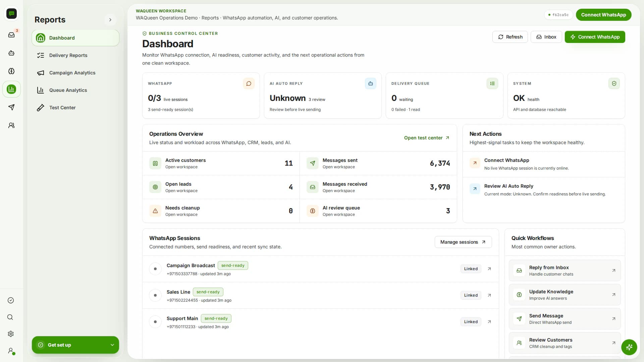The width and height of the screenshot is (644, 362).
Task: Click the Inbox button in header
Action: (x=546, y=37)
